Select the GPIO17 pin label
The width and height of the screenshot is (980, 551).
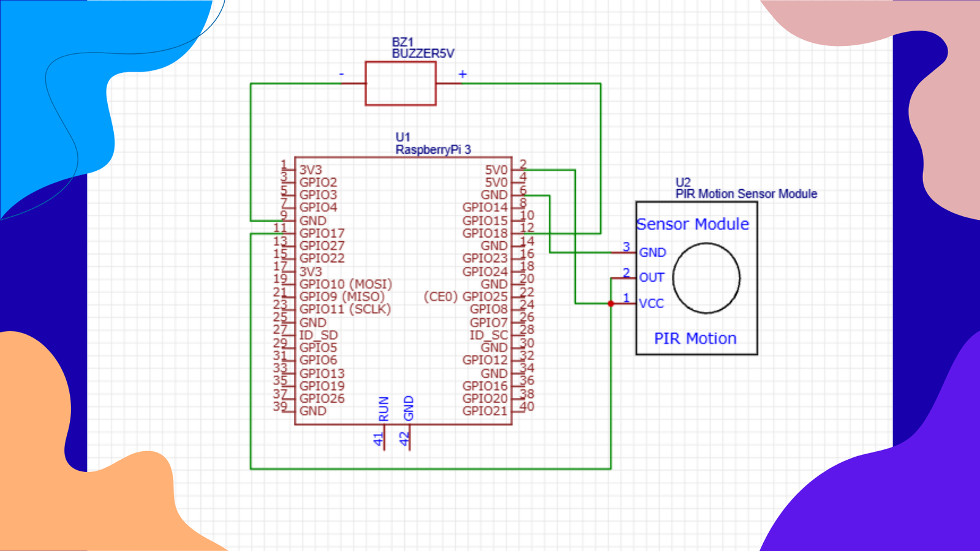click(322, 233)
